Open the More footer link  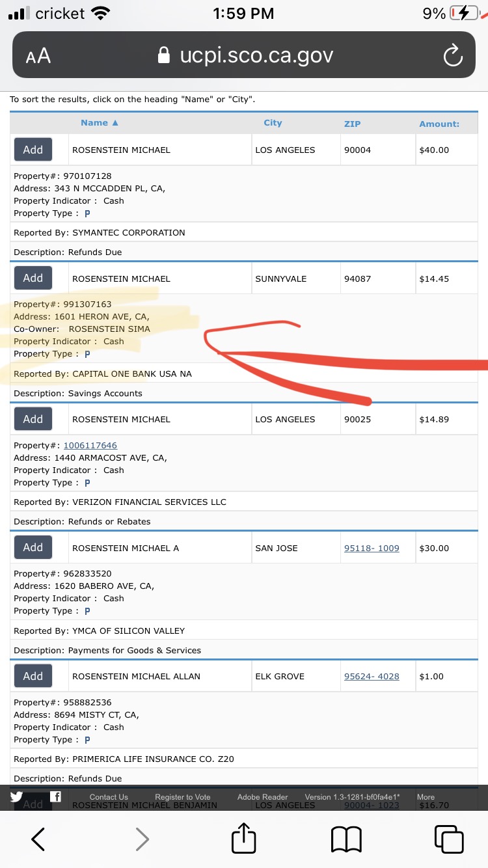coord(426,797)
